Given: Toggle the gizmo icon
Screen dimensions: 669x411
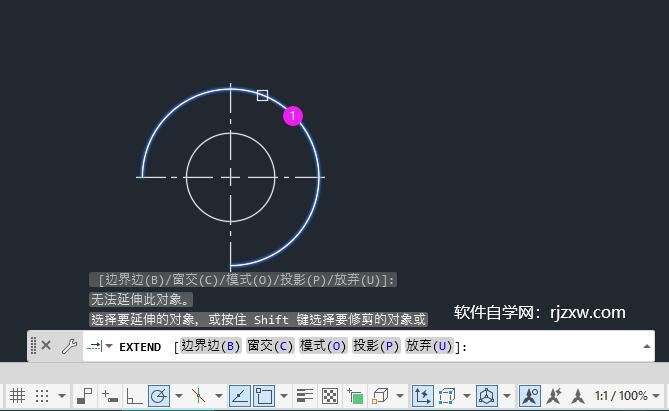Looking at the screenshot, I should pos(487,396).
